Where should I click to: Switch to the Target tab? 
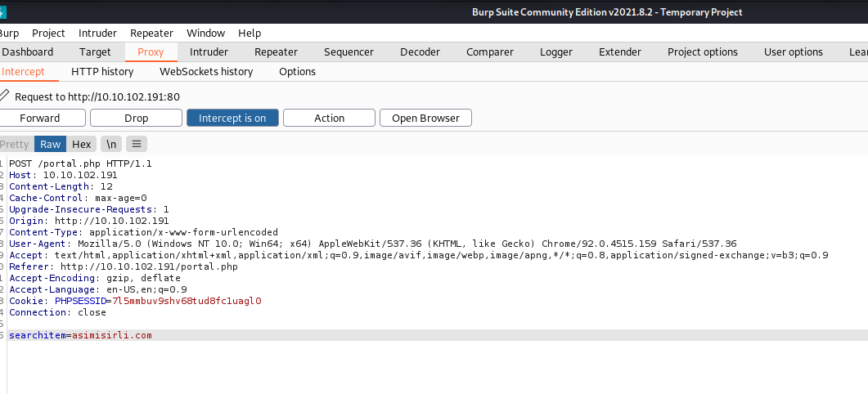[95, 52]
